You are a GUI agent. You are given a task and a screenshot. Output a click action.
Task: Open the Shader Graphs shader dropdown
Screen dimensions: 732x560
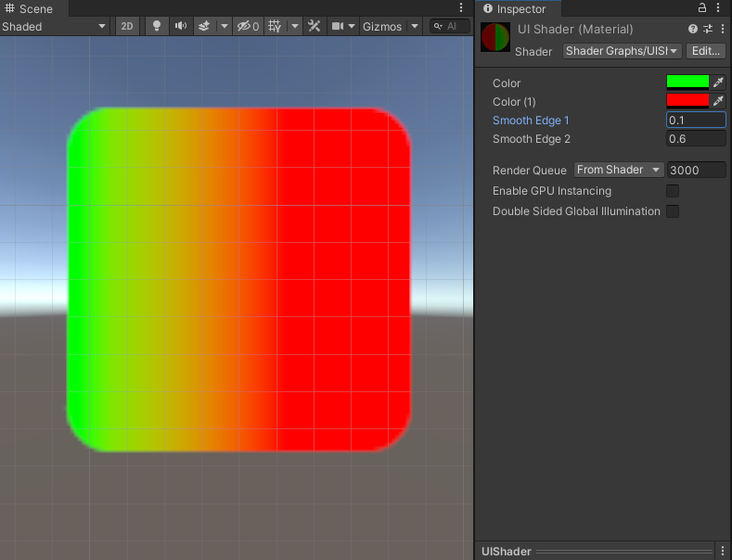pos(622,51)
